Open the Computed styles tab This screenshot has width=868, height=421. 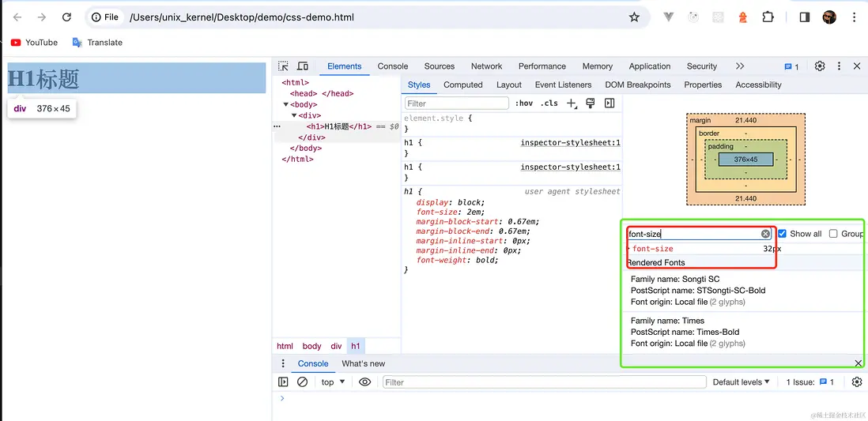[462, 85]
